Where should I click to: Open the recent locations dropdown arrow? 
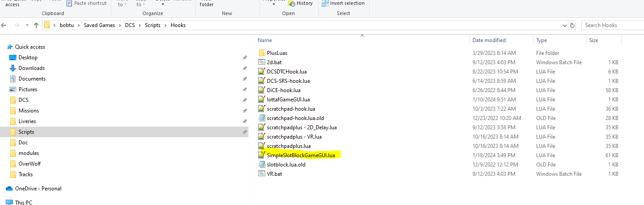pos(27,25)
